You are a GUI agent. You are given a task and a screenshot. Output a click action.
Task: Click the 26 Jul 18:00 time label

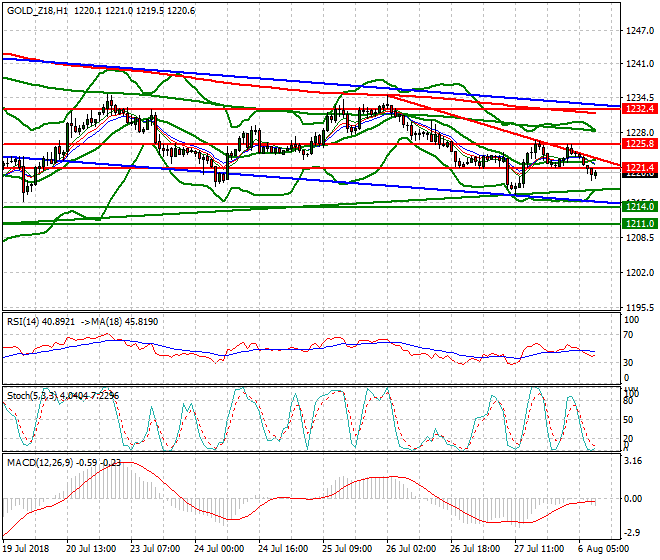coord(475,549)
